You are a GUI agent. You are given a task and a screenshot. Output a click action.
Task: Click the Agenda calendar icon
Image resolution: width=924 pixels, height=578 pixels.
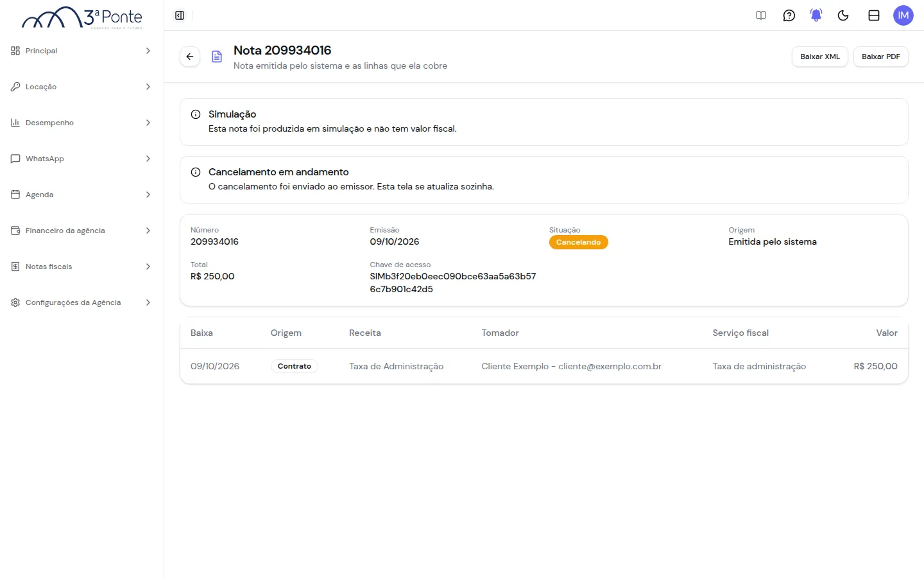(x=15, y=195)
